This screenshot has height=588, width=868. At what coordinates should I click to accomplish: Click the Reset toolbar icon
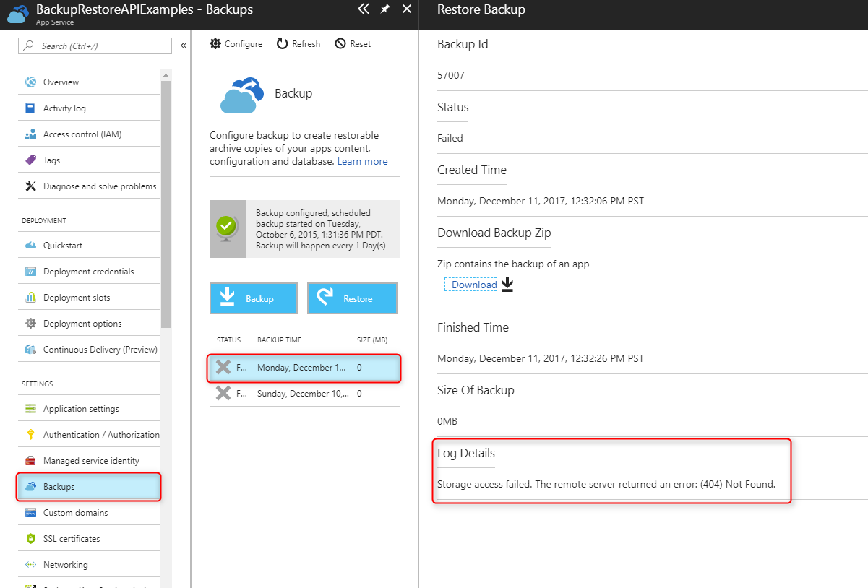click(x=340, y=44)
